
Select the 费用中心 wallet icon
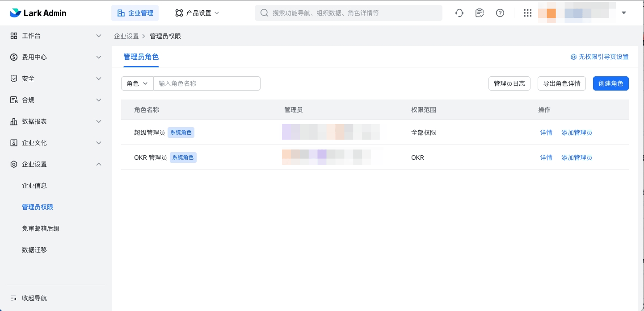click(x=14, y=57)
